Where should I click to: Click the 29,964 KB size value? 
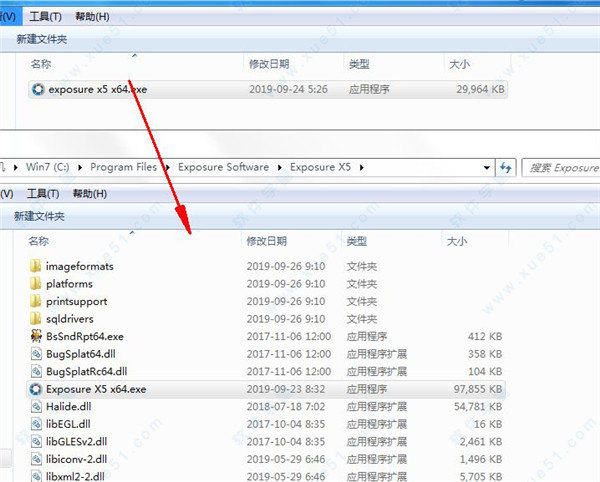tap(480, 89)
